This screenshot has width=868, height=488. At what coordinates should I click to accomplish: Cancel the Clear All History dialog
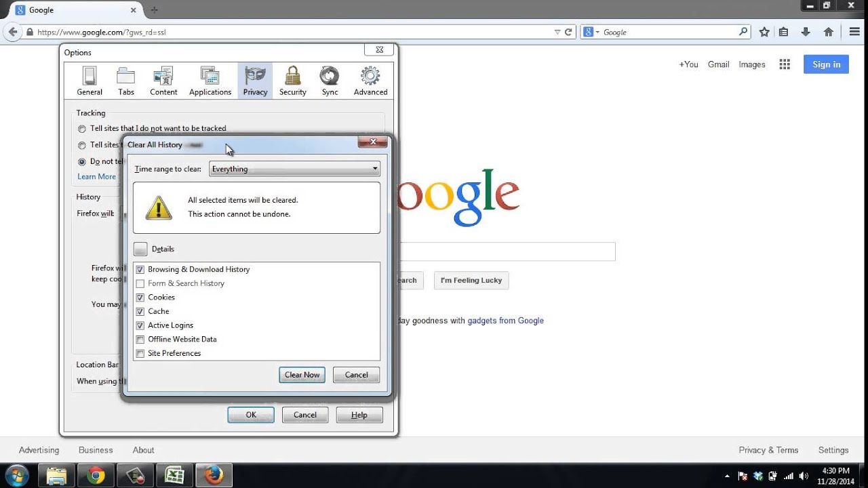click(x=356, y=375)
